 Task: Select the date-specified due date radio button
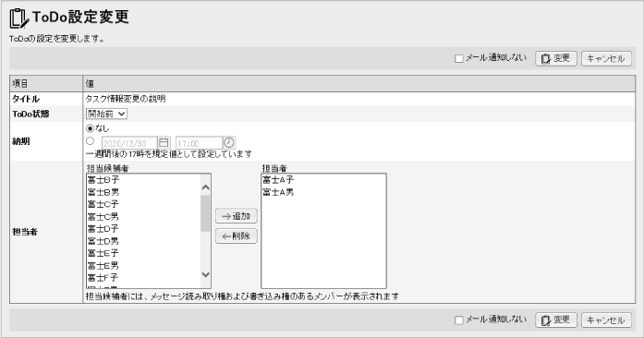(90, 141)
